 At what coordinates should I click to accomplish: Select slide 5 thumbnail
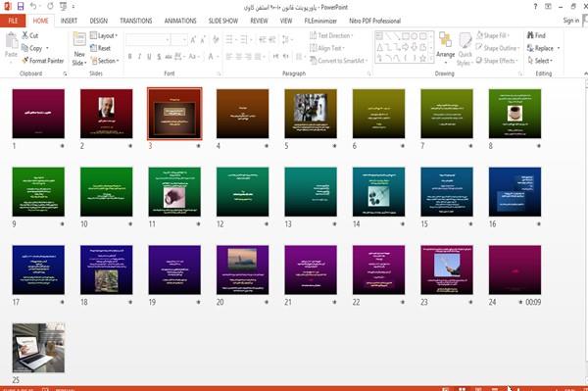pos(311,114)
